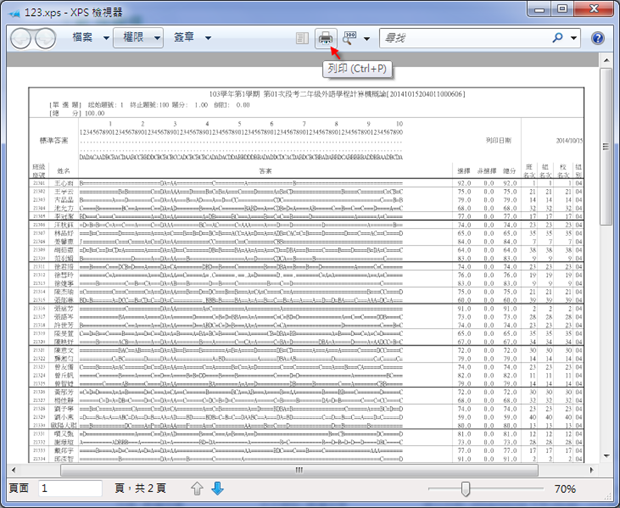Open the 權限 menu
The height and width of the screenshot is (508, 620).
tap(133, 38)
